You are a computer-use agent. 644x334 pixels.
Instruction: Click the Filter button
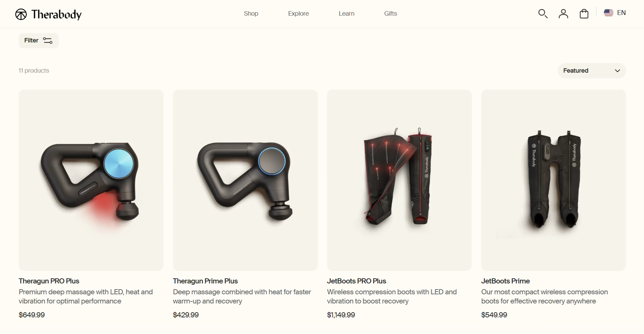[38, 41]
